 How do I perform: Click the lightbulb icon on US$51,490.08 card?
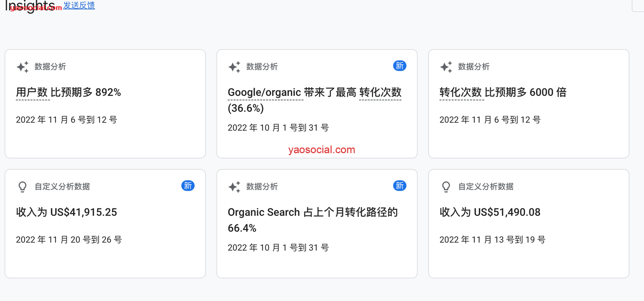[446, 187]
